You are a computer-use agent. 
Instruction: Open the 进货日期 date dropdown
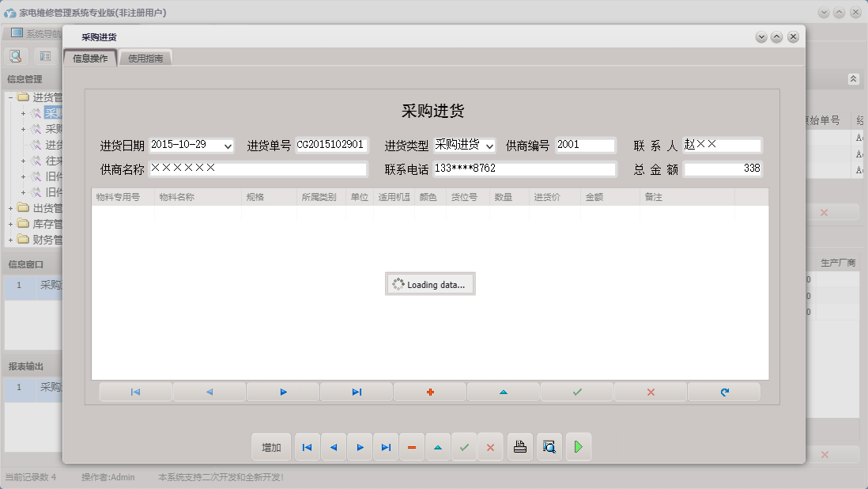click(228, 145)
